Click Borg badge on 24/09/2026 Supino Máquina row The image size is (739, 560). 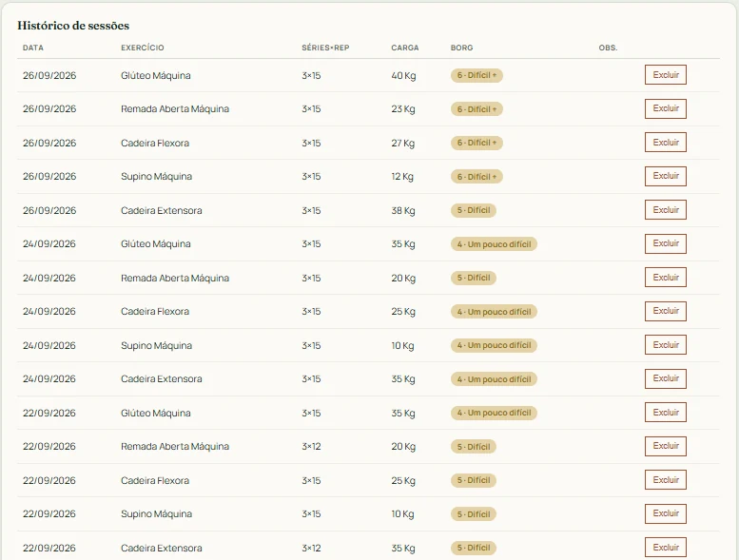click(x=494, y=345)
